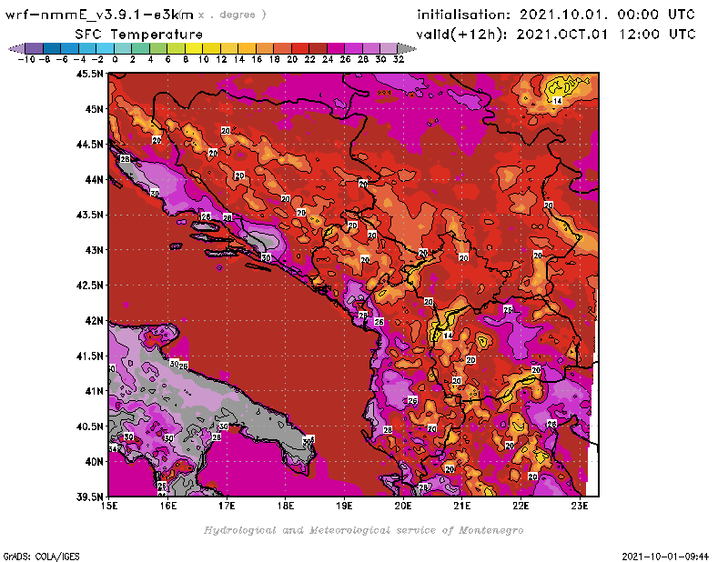Pick the bright yellow 8 to 10 legend swatch
The width and height of the screenshot is (728, 562).
point(194,48)
